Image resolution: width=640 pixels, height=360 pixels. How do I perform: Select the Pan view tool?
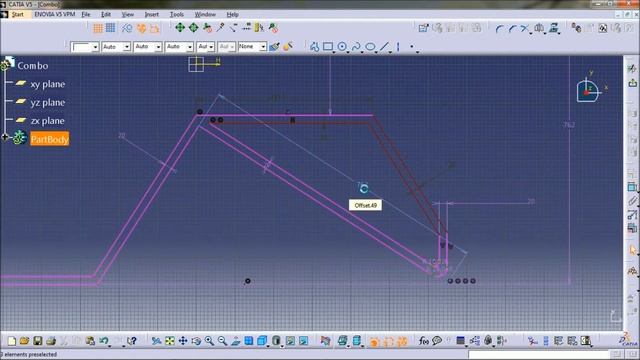pos(183,341)
